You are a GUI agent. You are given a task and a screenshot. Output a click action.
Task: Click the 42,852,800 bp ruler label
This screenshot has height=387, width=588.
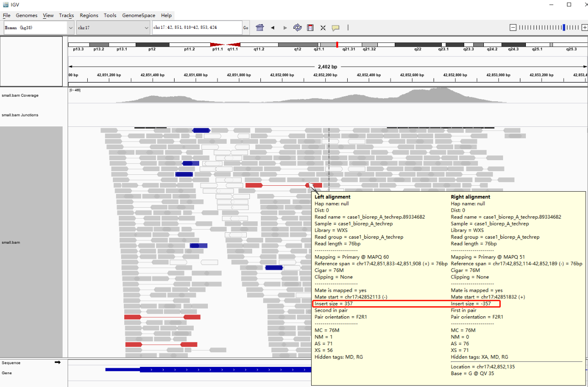(456, 74)
